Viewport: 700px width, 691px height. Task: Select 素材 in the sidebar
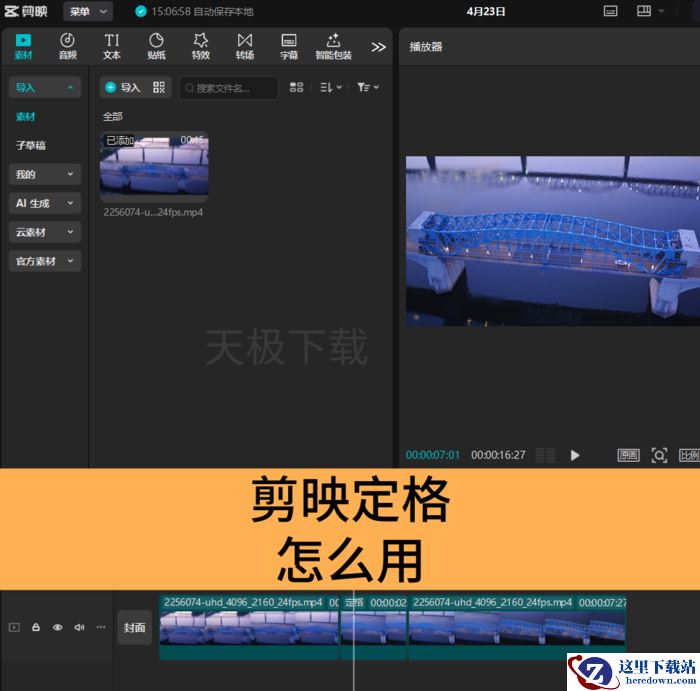[x=25, y=117]
